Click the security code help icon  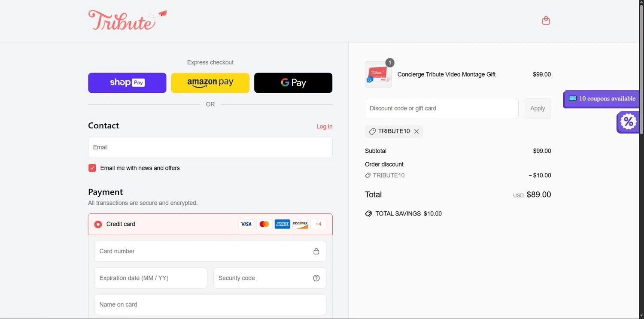pyautogui.click(x=316, y=278)
